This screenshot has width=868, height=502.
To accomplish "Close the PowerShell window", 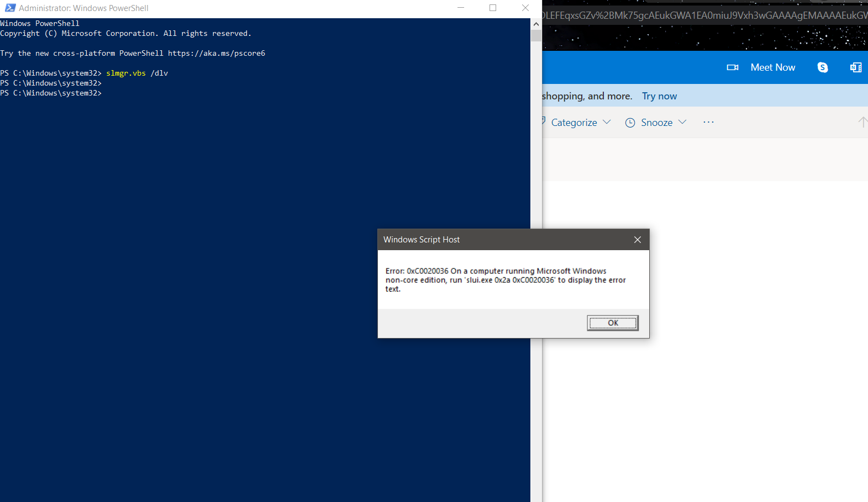I will tap(525, 8).
